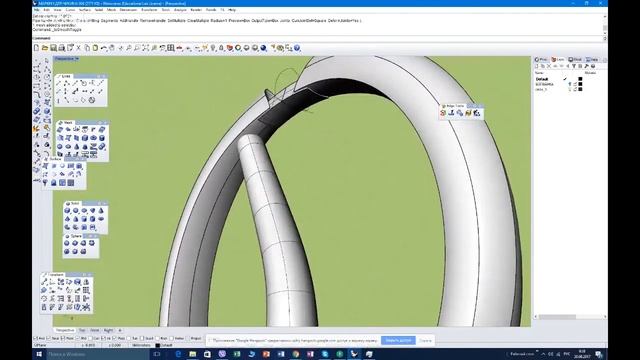This screenshot has width=640, height=360.
Task: Click the light bulb Hide objects icon
Action: [x=213, y=48]
